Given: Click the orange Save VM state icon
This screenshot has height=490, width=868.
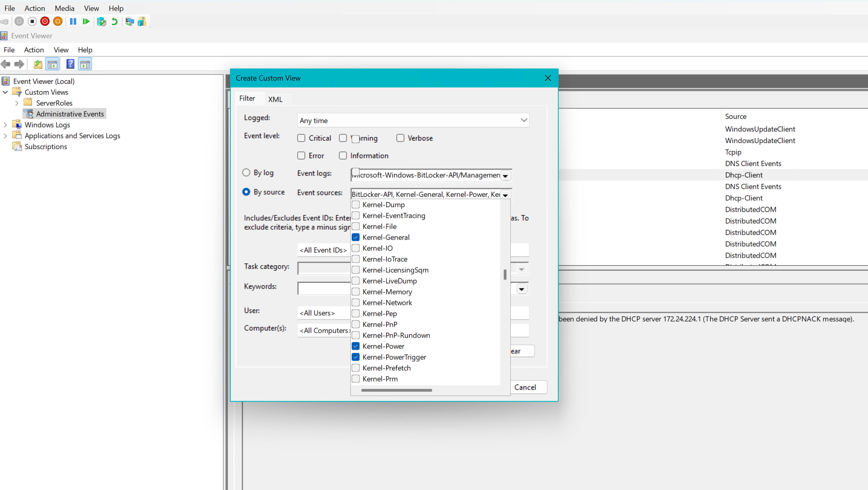Looking at the screenshot, I should 58,21.
